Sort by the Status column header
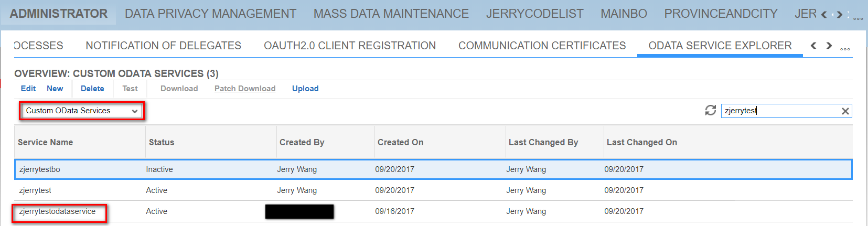This screenshot has width=868, height=226. click(162, 142)
